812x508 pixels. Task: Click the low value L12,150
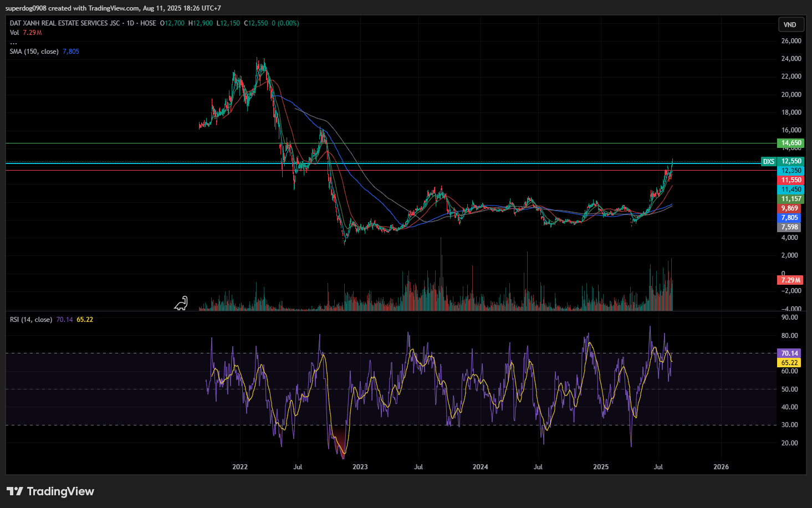(x=228, y=23)
